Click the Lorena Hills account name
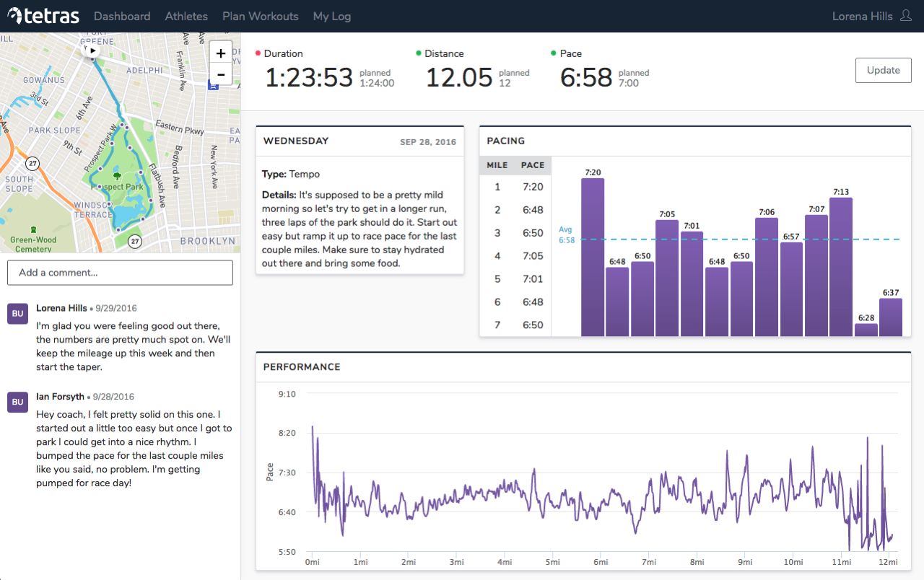This screenshot has width=924, height=580. tap(862, 16)
